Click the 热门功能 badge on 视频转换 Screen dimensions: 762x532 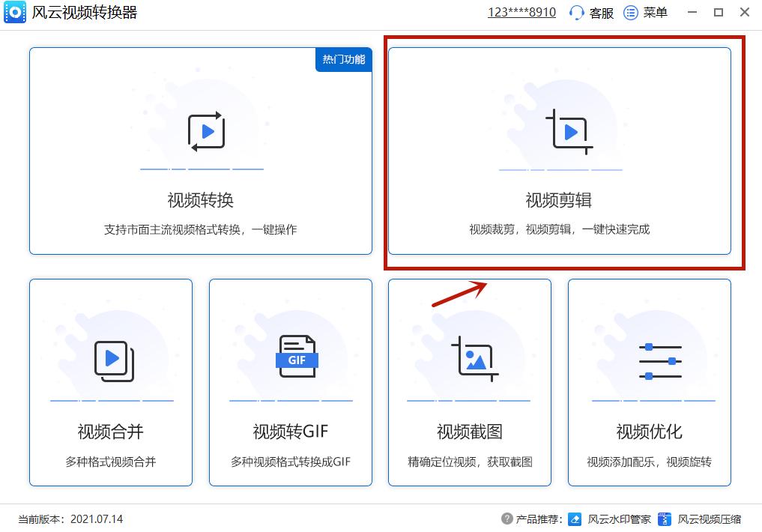point(343,60)
